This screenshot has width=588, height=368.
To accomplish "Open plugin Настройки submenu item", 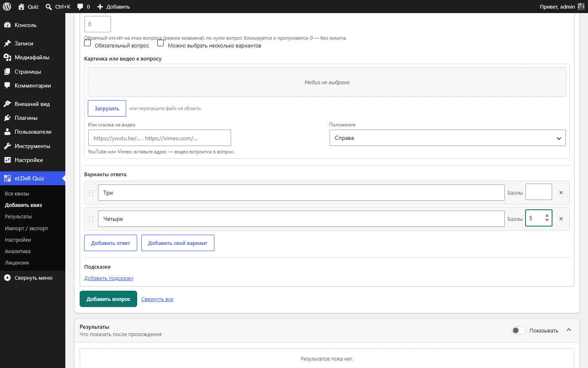I will [18, 240].
